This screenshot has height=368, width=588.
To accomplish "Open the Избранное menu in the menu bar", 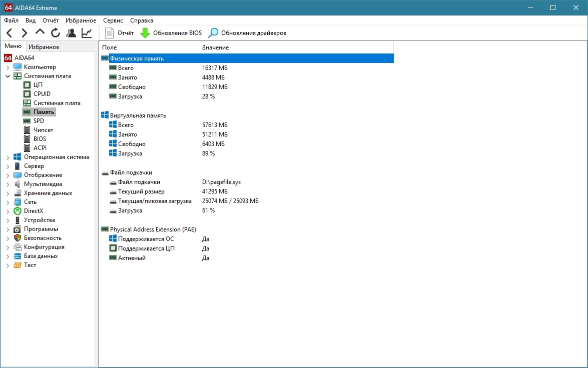I will pos(81,20).
